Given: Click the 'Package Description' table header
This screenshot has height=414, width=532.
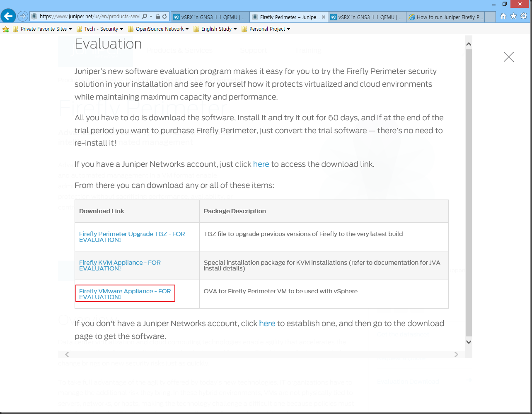Looking at the screenshot, I should [x=235, y=211].
